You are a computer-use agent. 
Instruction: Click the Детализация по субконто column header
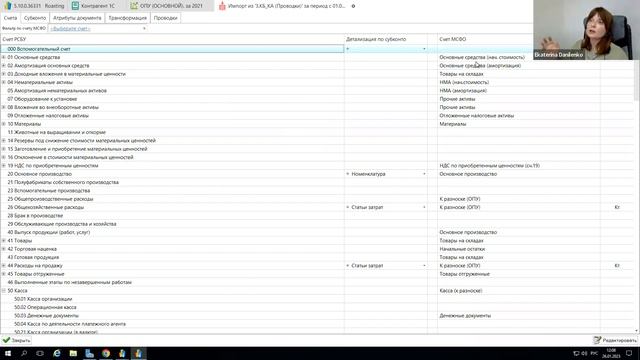[386, 39]
